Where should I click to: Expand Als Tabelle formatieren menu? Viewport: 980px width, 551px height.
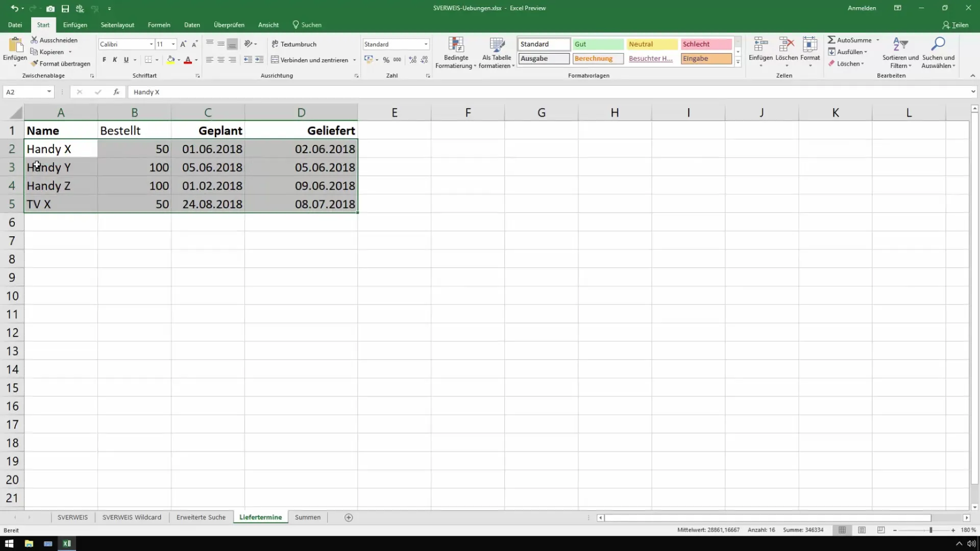[x=497, y=53]
